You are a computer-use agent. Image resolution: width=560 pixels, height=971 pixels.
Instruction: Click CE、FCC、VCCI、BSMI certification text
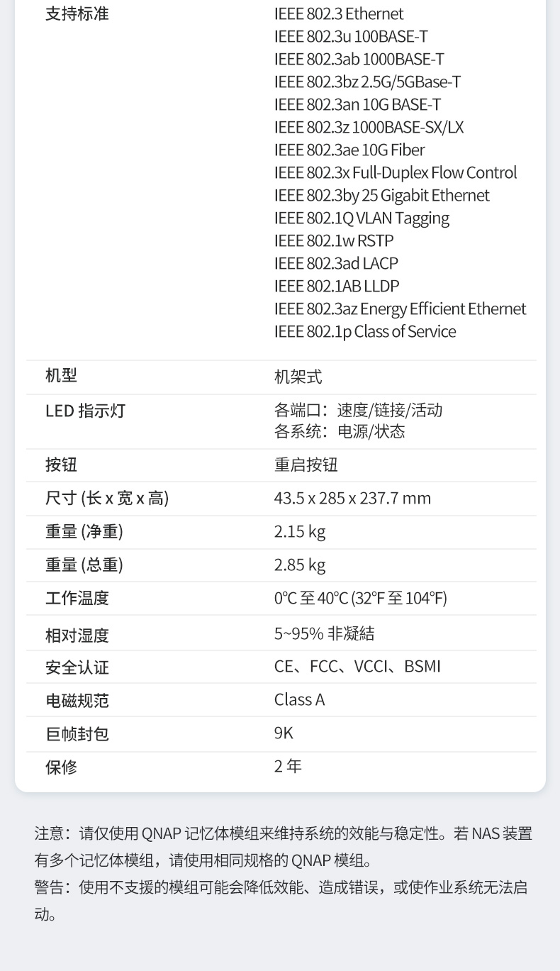tap(357, 667)
